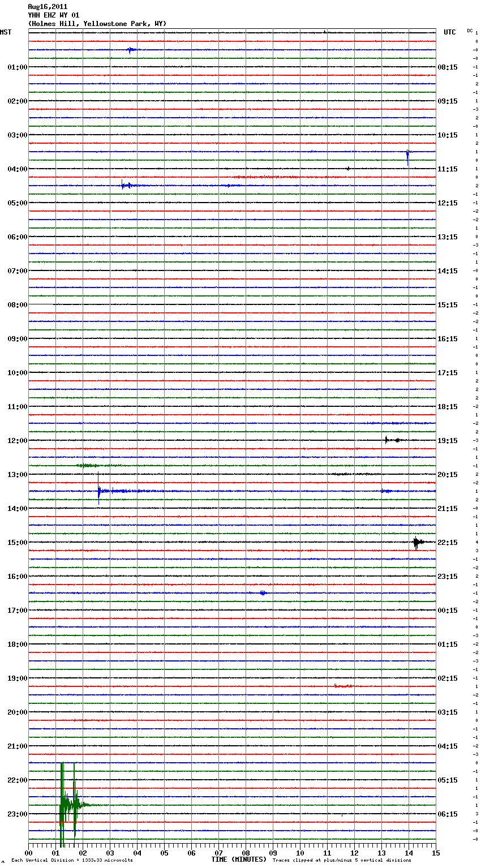Select the 06:00 MST time label
481x868 pixels.
[18, 237]
